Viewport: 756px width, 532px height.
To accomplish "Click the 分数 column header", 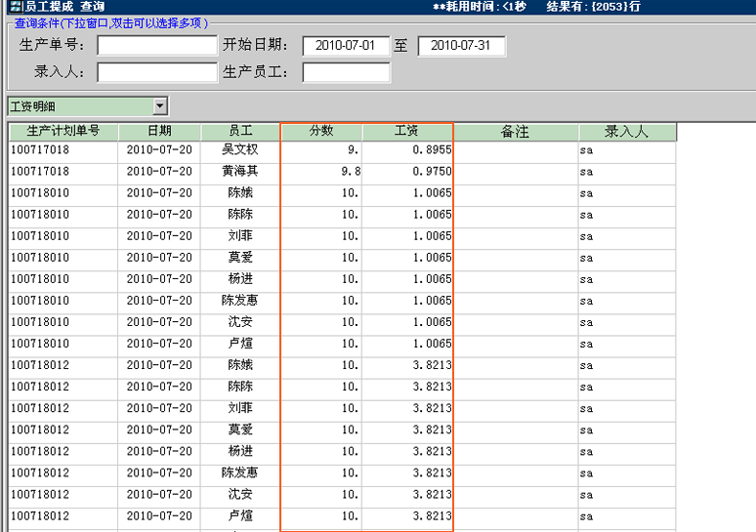I will (x=321, y=132).
